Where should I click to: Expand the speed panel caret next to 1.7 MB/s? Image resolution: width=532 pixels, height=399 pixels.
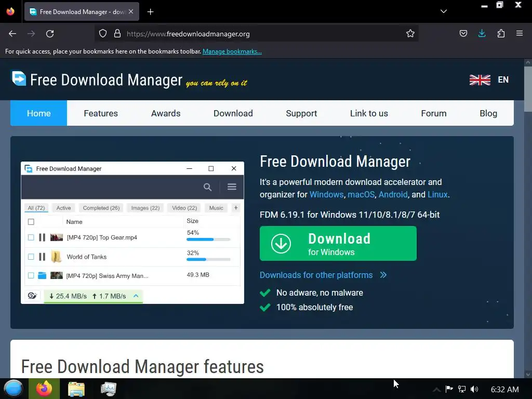click(136, 296)
